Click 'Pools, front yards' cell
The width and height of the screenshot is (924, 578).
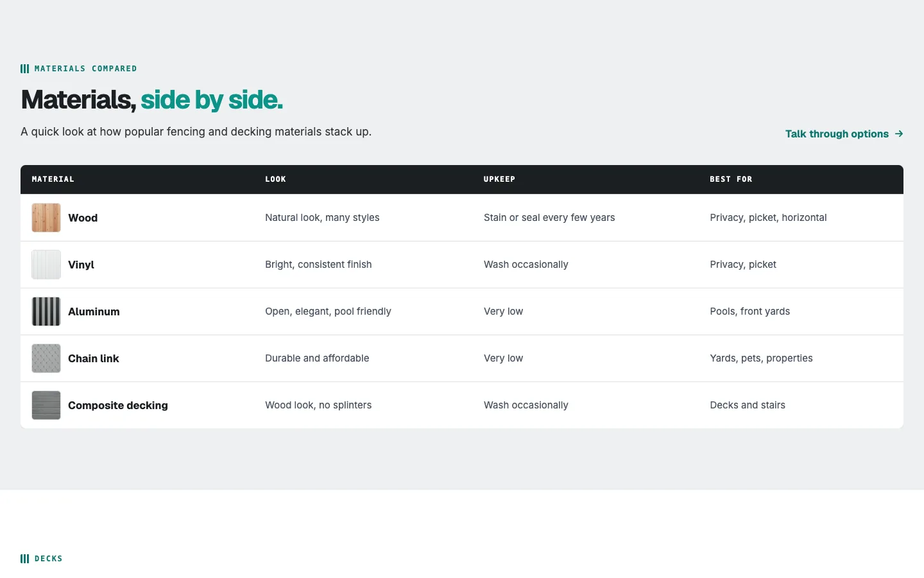(750, 311)
